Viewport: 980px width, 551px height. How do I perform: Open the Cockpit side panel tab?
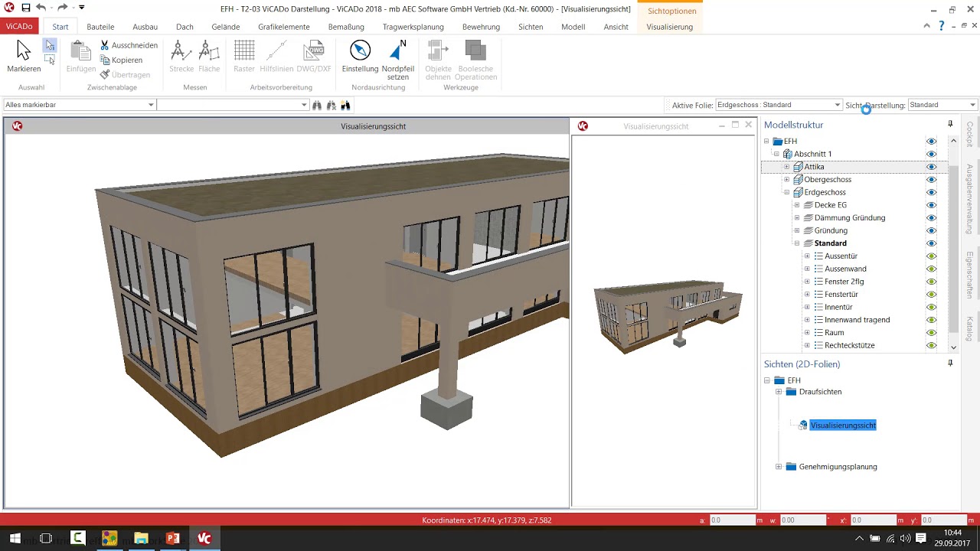pos(969,134)
